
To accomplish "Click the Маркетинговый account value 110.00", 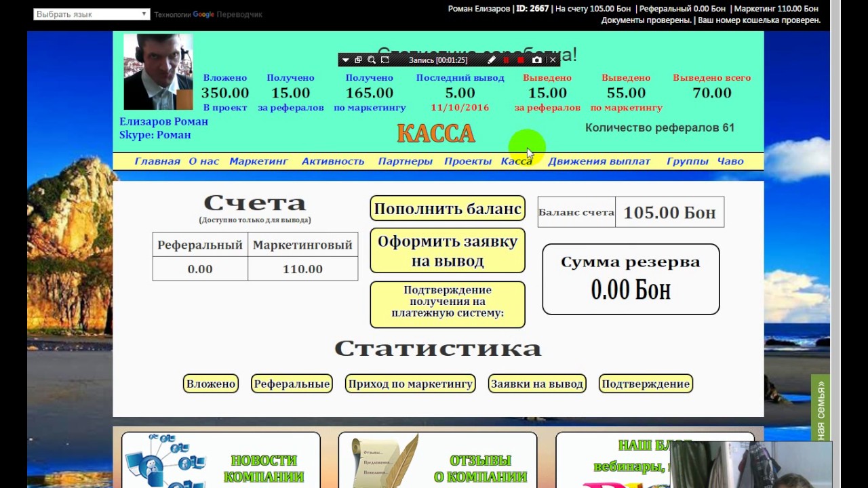I will tap(302, 269).
